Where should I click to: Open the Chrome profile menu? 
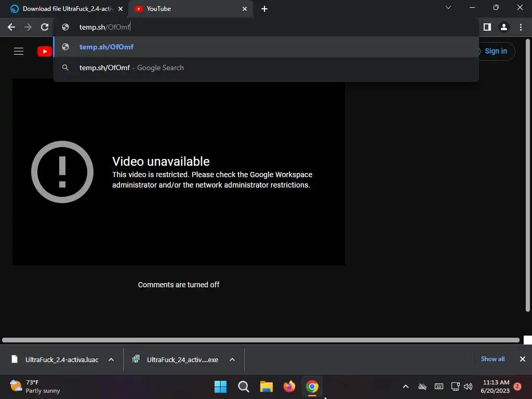click(504, 27)
